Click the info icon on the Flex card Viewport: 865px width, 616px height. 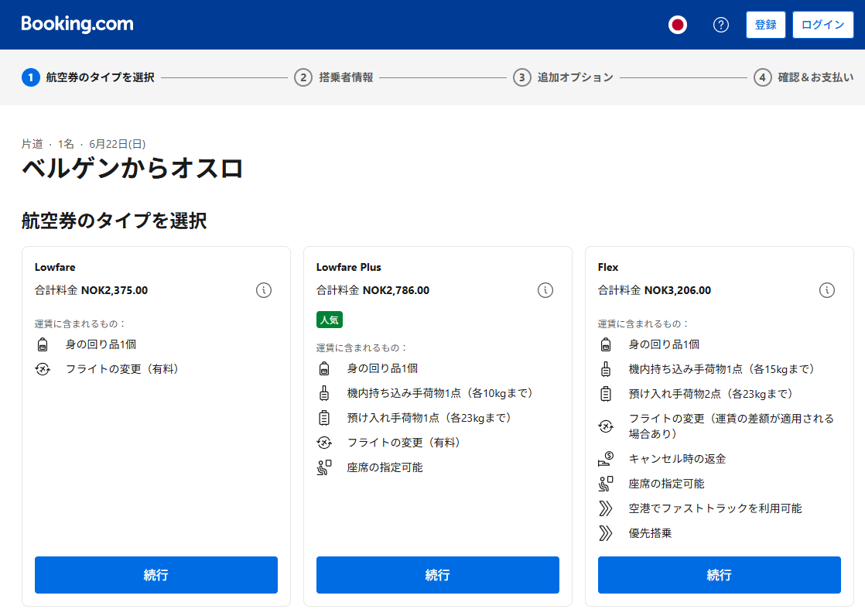[x=827, y=289]
